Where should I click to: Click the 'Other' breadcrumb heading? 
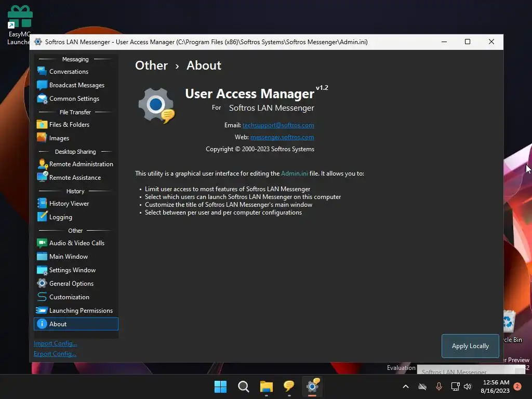pyautogui.click(x=151, y=65)
